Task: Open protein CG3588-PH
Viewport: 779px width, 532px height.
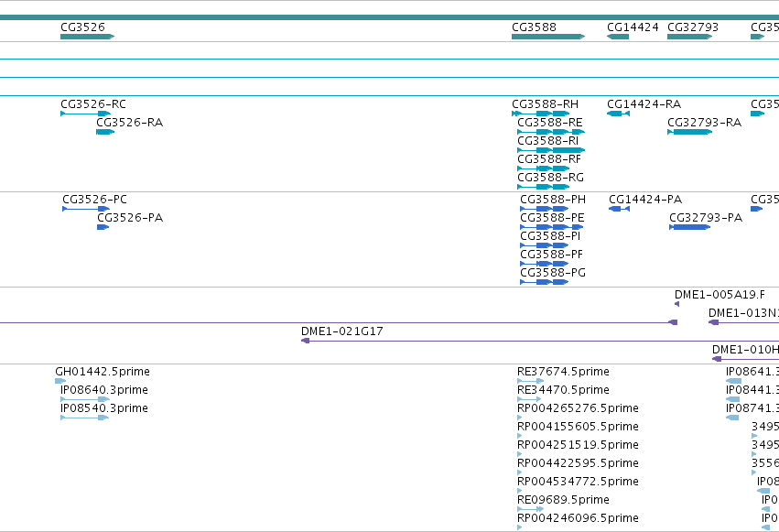Action: pos(553,200)
